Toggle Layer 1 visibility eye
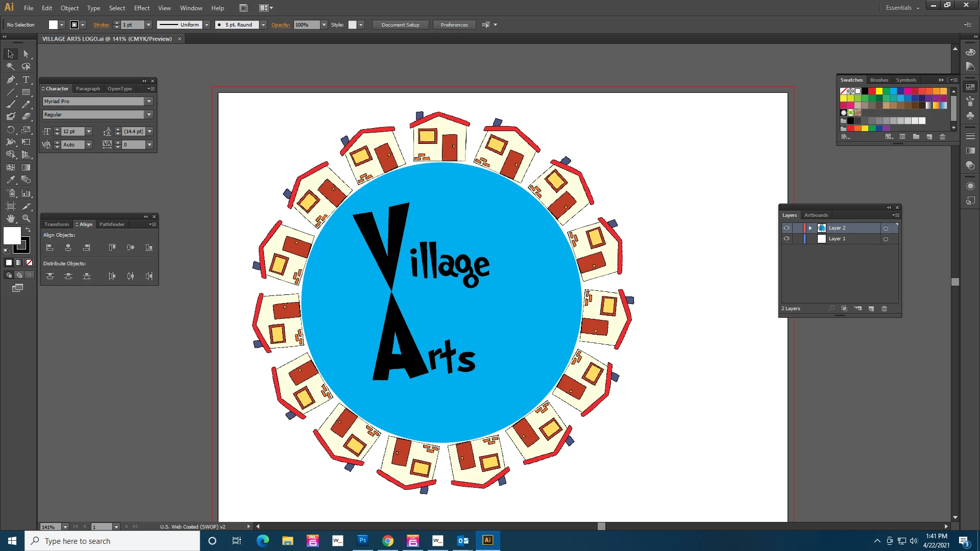 [x=787, y=239]
